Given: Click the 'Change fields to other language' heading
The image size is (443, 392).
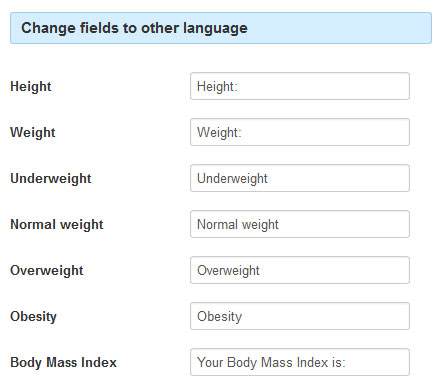Looking at the screenshot, I should (x=134, y=28).
